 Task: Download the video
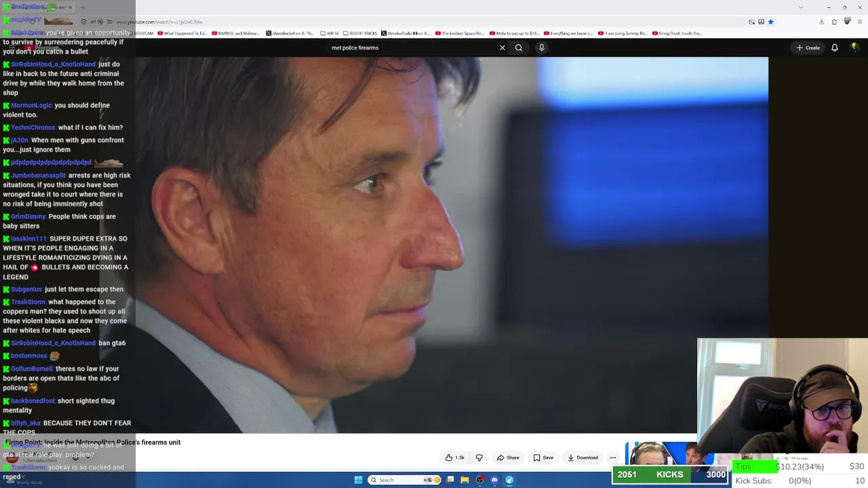click(583, 457)
